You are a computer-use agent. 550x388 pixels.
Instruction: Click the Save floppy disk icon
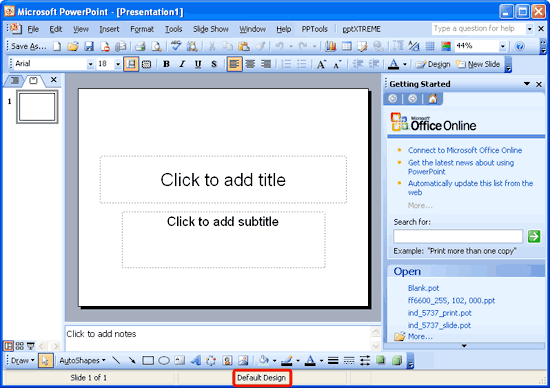(x=89, y=46)
